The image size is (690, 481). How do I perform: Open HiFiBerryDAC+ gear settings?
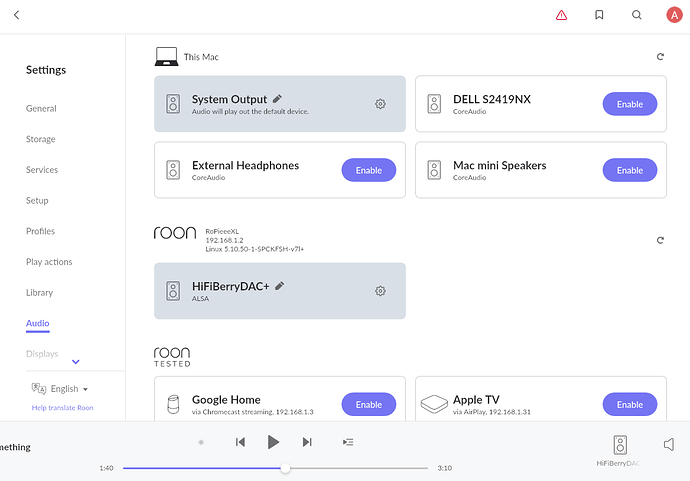380,291
